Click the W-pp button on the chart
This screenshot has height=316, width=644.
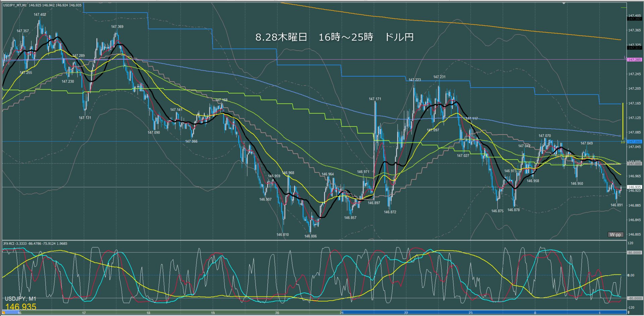pyautogui.click(x=615, y=234)
